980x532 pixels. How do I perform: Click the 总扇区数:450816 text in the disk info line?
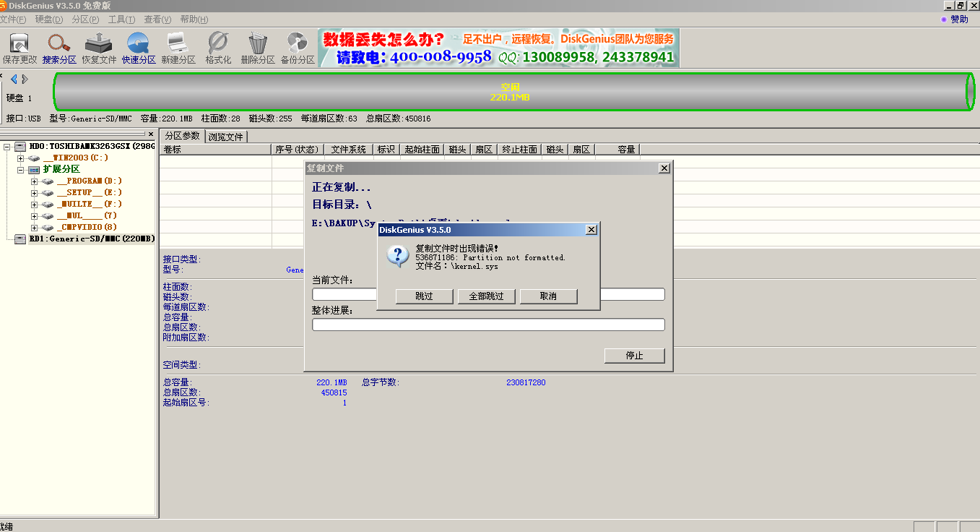[399, 119]
